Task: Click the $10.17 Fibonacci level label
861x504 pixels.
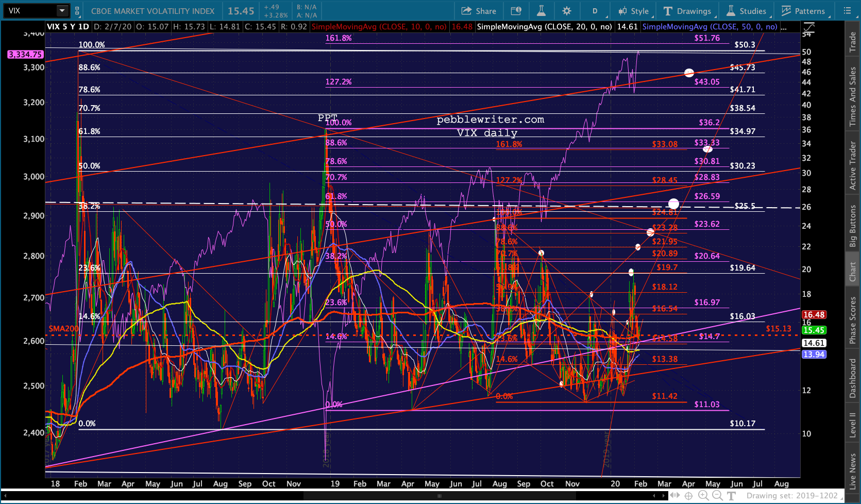Action: [x=742, y=424]
